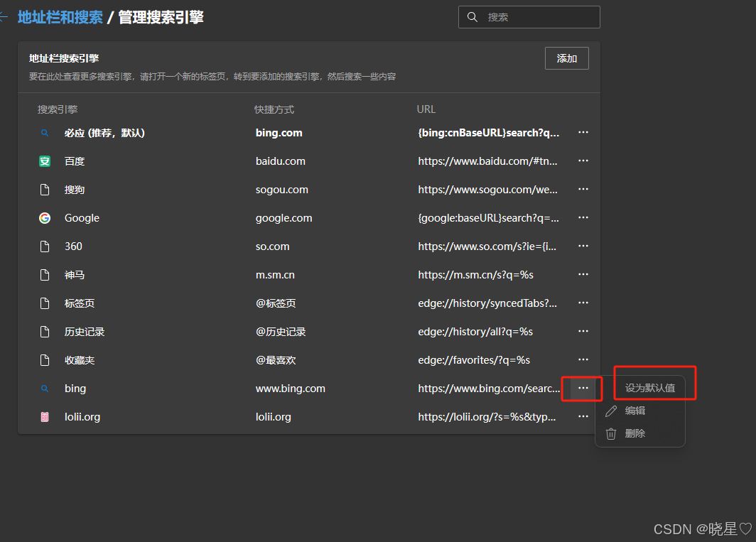This screenshot has height=542, width=756.
Task: Click the edge://history/all?q=%s URL cell
Action: pos(475,332)
